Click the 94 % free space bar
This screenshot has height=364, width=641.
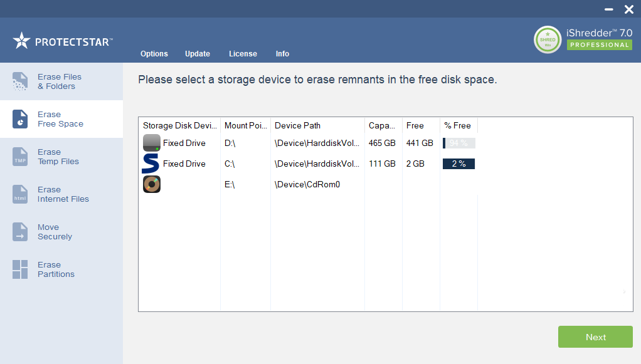458,143
